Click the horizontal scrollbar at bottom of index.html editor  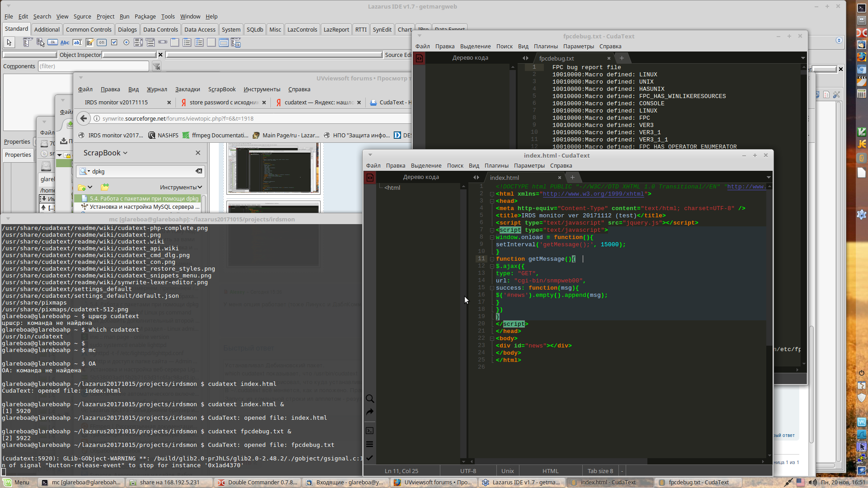(561, 461)
